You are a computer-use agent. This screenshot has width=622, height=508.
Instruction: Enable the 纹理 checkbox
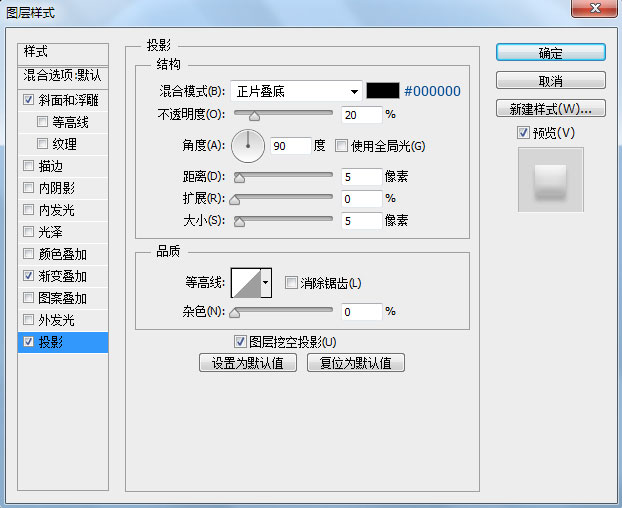click(42, 143)
